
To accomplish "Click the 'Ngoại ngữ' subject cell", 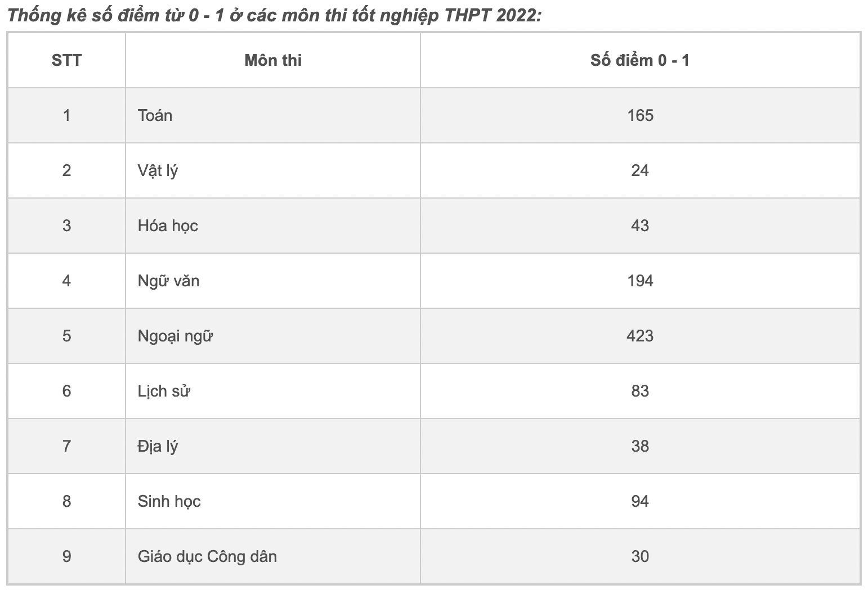I will (x=175, y=336).
